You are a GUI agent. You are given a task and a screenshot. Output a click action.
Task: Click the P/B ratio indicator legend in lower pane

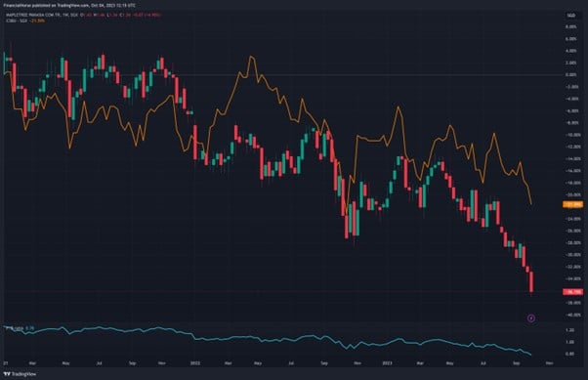(20, 328)
